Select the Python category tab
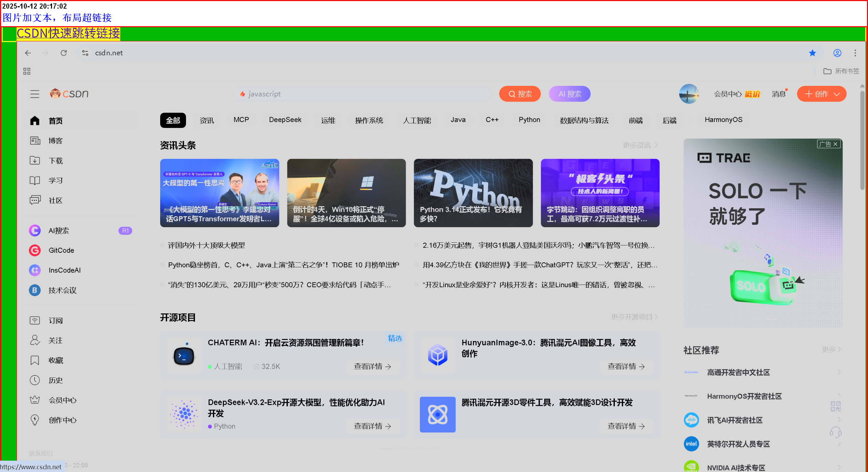The height and width of the screenshot is (472, 868). pyautogui.click(x=529, y=120)
